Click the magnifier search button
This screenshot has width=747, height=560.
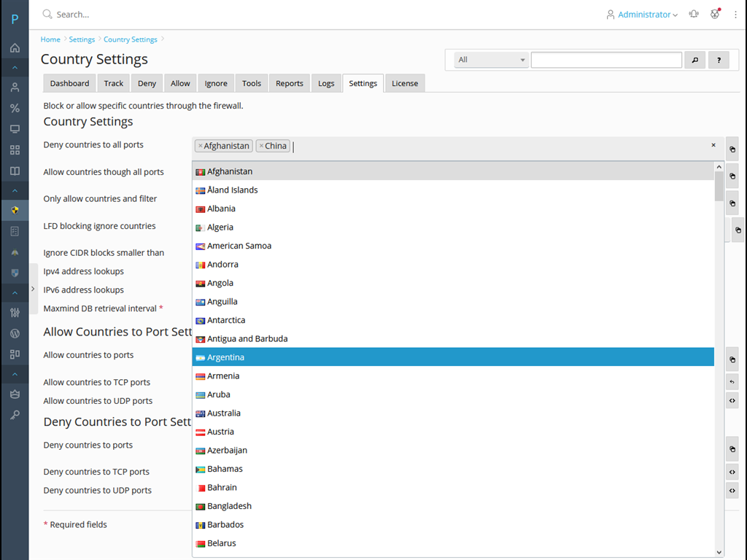coord(695,60)
